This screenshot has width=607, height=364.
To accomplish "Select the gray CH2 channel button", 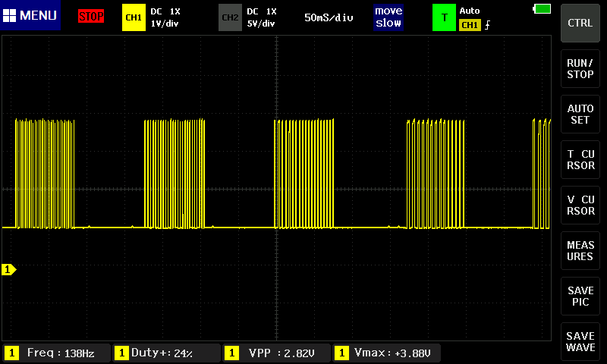I will [x=230, y=17].
